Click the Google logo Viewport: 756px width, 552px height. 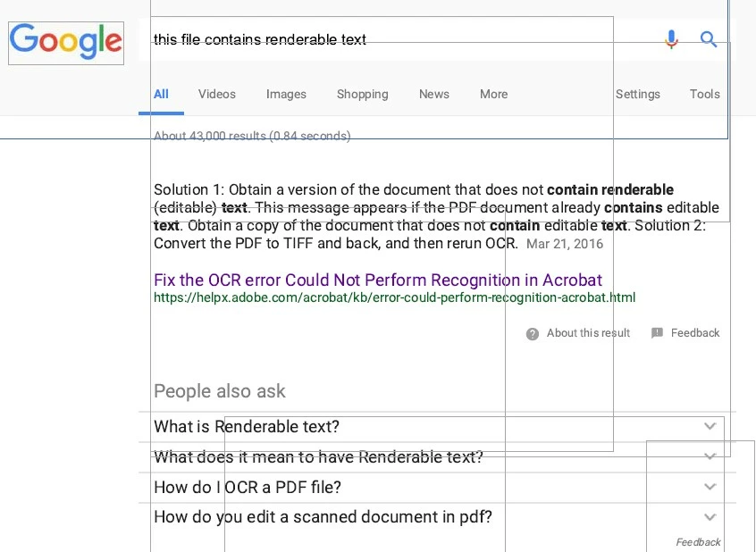pyautogui.click(x=66, y=43)
